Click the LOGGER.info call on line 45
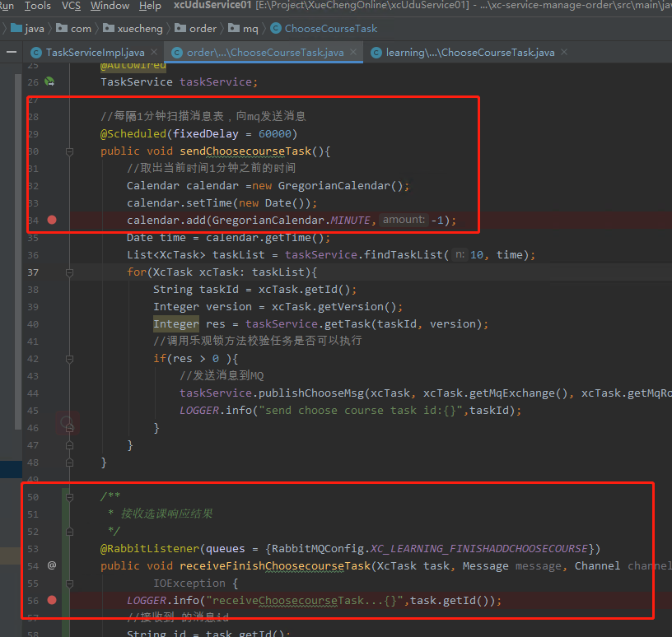 (x=216, y=411)
